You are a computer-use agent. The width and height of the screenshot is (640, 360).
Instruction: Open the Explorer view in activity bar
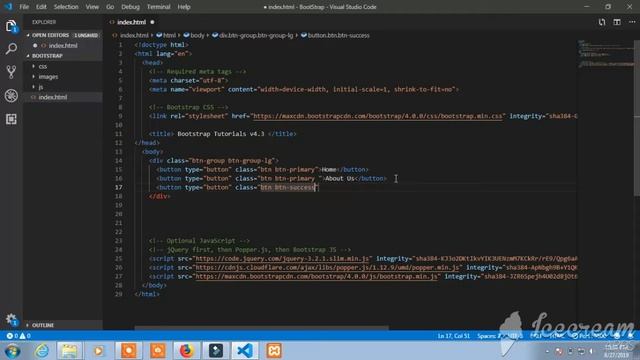[x=11, y=27]
